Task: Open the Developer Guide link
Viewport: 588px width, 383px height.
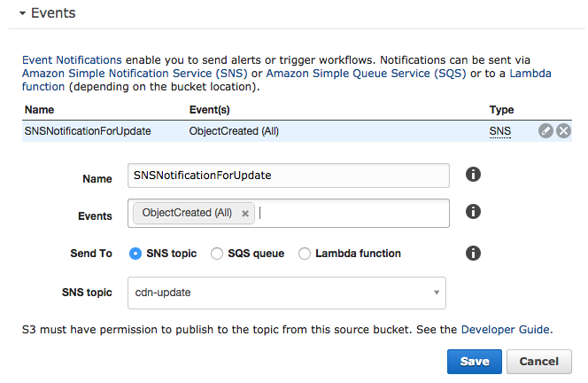Action: point(506,330)
